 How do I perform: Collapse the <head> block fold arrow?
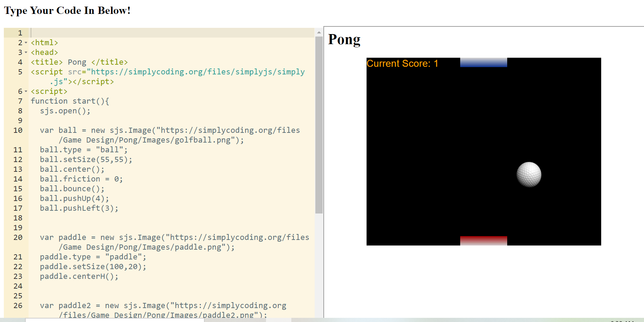coord(26,53)
